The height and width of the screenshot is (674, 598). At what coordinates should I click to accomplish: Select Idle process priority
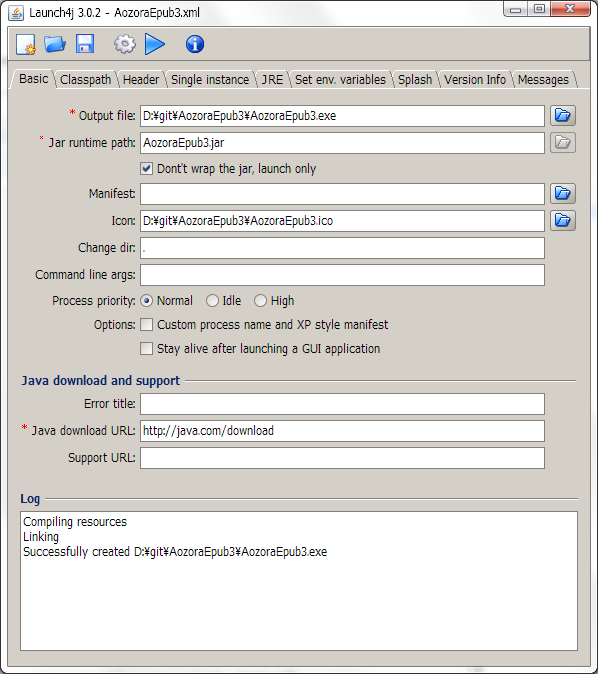click(x=212, y=300)
